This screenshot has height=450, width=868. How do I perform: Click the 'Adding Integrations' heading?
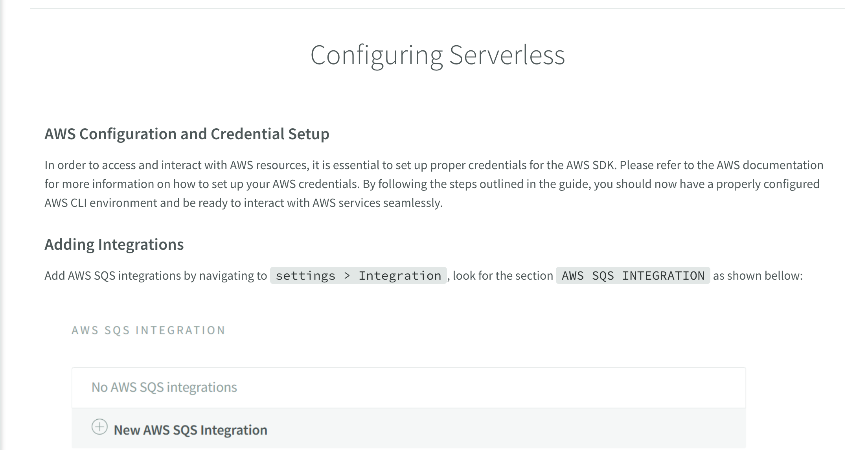114,245
